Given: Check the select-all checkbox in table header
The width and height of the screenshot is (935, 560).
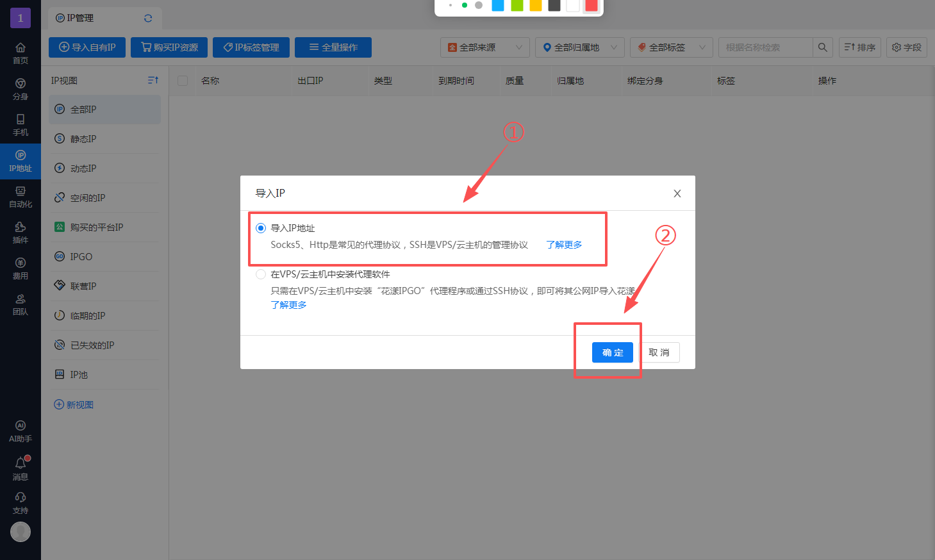Looking at the screenshot, I should pos(183,81).
